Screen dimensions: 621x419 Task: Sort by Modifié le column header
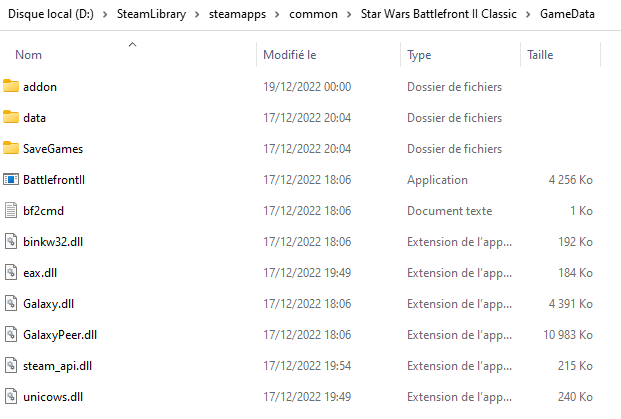[290, 55]
